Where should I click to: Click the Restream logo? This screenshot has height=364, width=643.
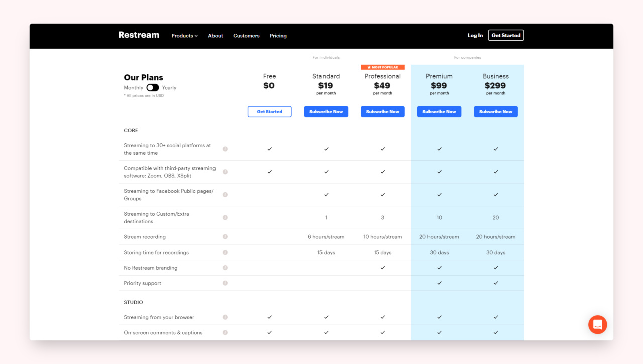pos(139,35)
